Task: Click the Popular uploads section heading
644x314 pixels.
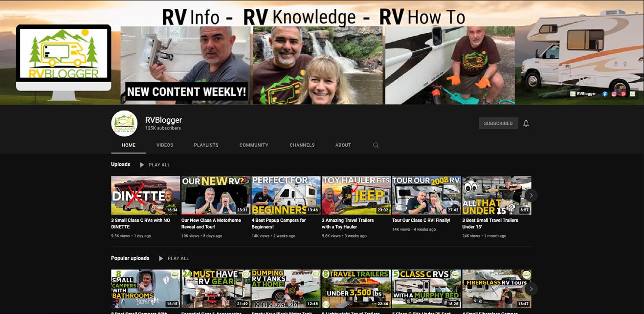Action: click(x=130, y=258)
